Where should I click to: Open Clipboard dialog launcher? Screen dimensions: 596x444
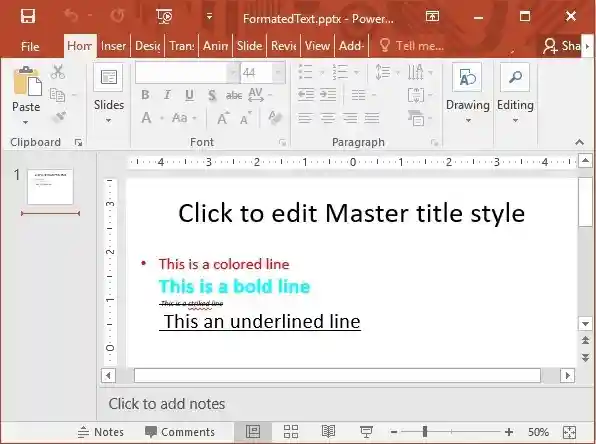[78, 143]
